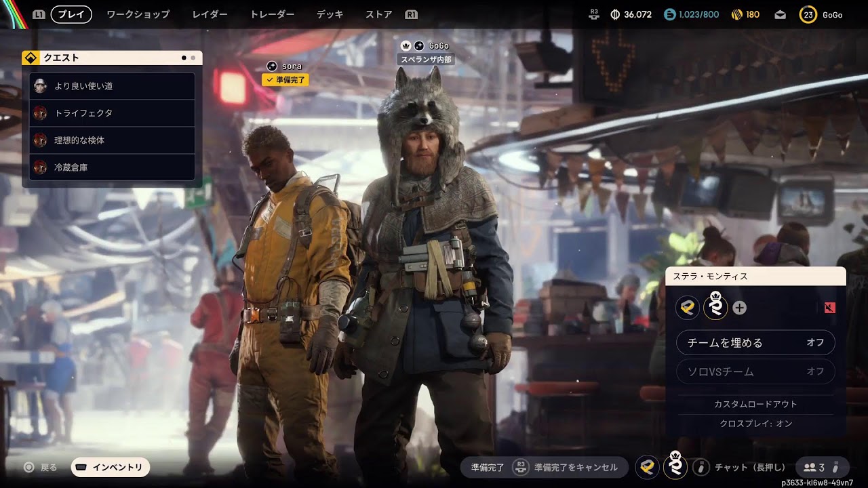Image resolution: width=868 pixels, height=488 pixels.
Task: Click the 1,023/800 currency value
Action: [x=698, y=14]
